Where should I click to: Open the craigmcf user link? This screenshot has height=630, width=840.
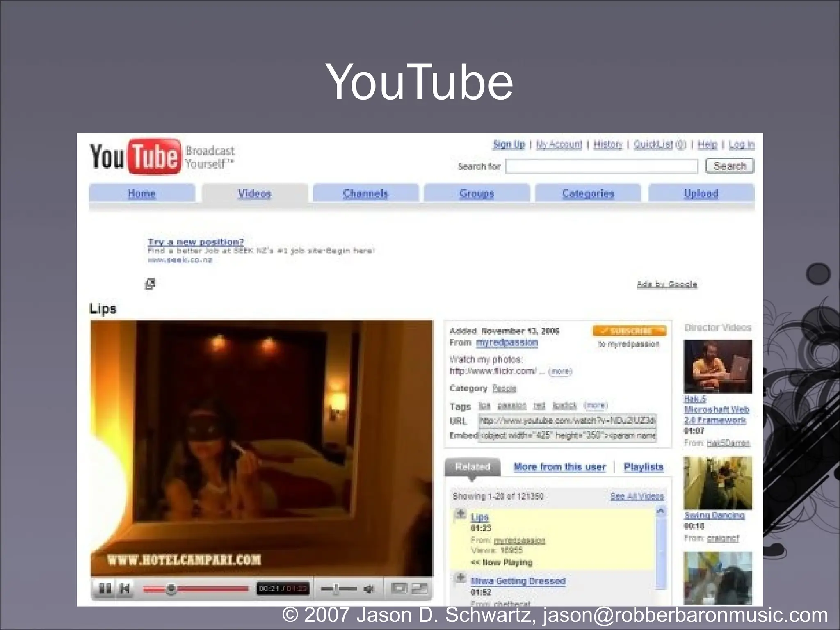click(x=723, y=539)
